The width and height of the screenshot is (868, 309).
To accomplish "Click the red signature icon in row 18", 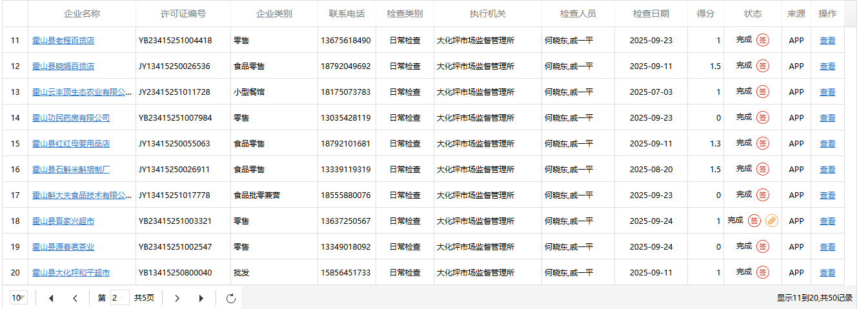I will click(x=754, y=221).
